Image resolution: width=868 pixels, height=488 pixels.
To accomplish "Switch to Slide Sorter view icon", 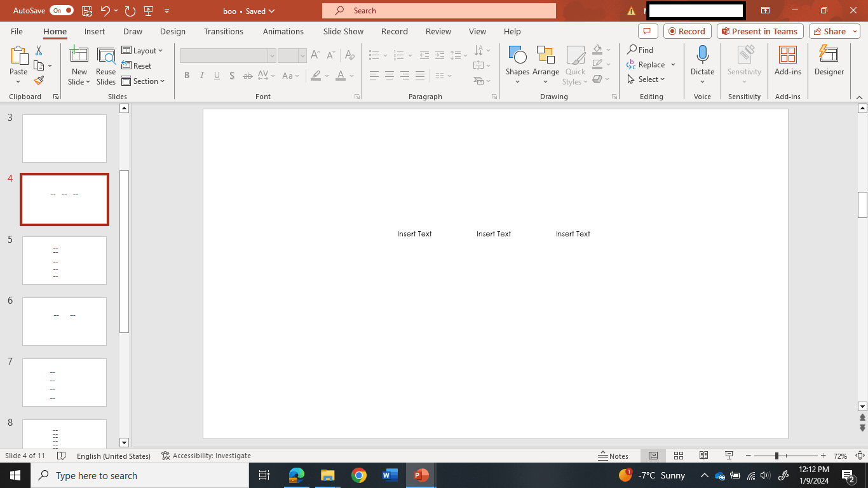I will [x=678, y=456].
